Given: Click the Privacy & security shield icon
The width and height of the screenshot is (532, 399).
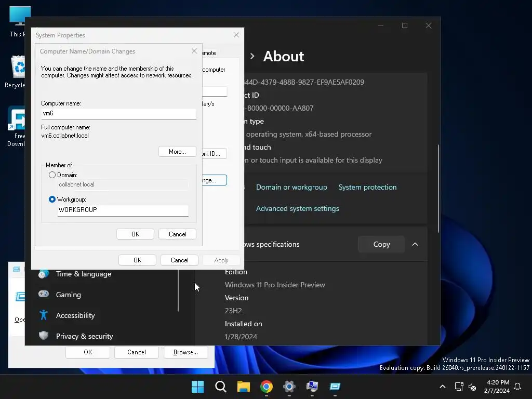Looking at the screenshot, I should [x=44, y=336].
